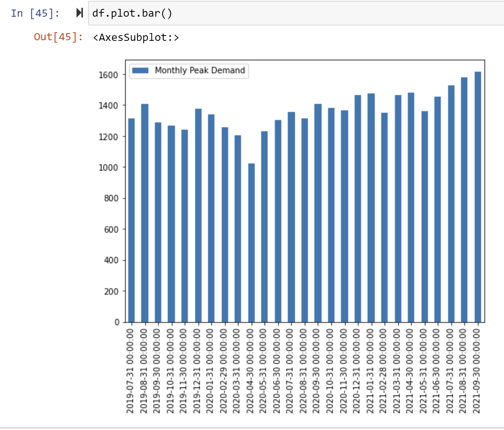504x430 pixels.
Task: Click the bar for 2021-01-31
Action: click(371, 208)
